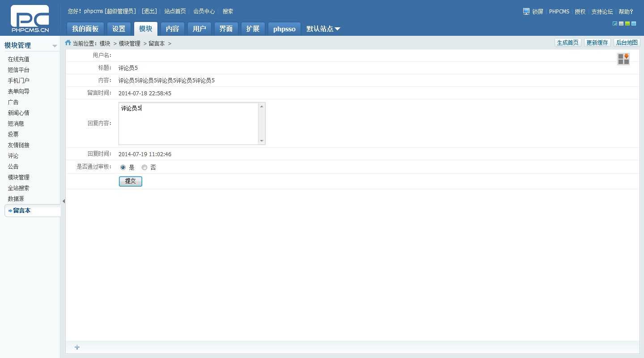The height and width of the screenshot is (358, 644).
Task: Open 在线充值 in the sidebar
Action: pos(19,59)
